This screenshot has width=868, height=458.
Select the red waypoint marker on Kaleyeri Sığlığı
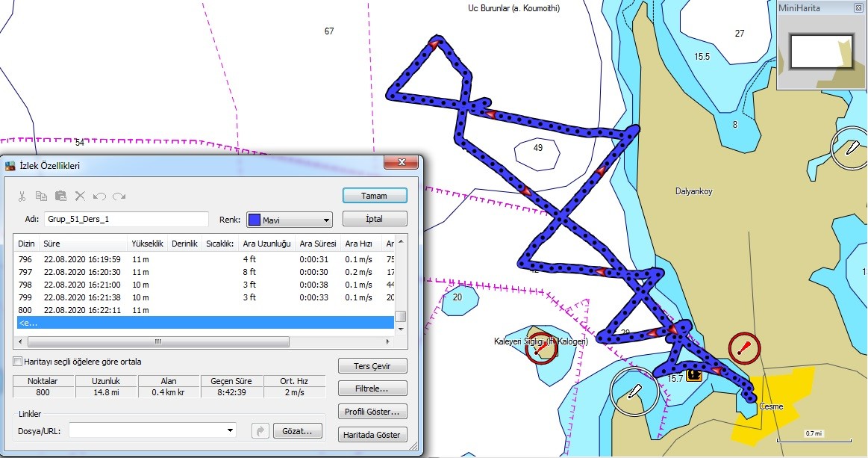[x=540, y=349]
